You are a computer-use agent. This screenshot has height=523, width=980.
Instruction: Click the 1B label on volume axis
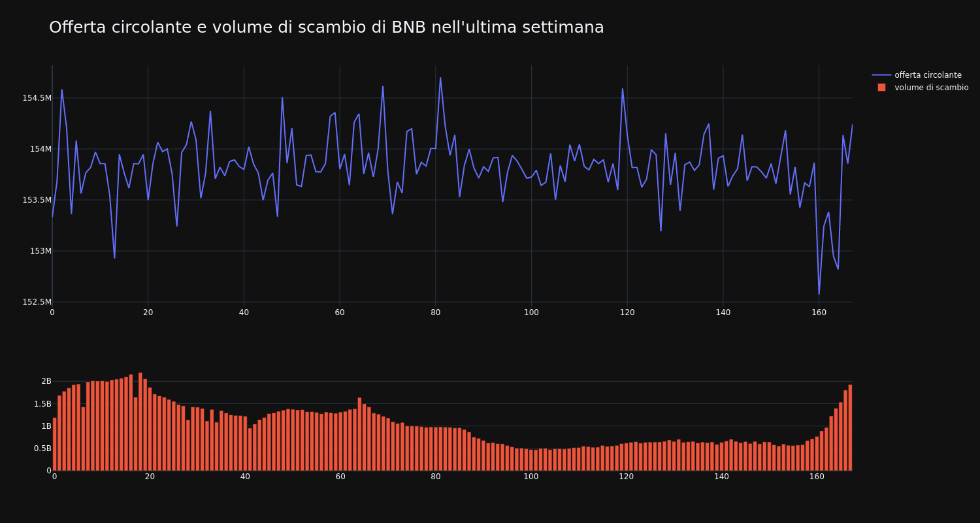tap(46, 426)
